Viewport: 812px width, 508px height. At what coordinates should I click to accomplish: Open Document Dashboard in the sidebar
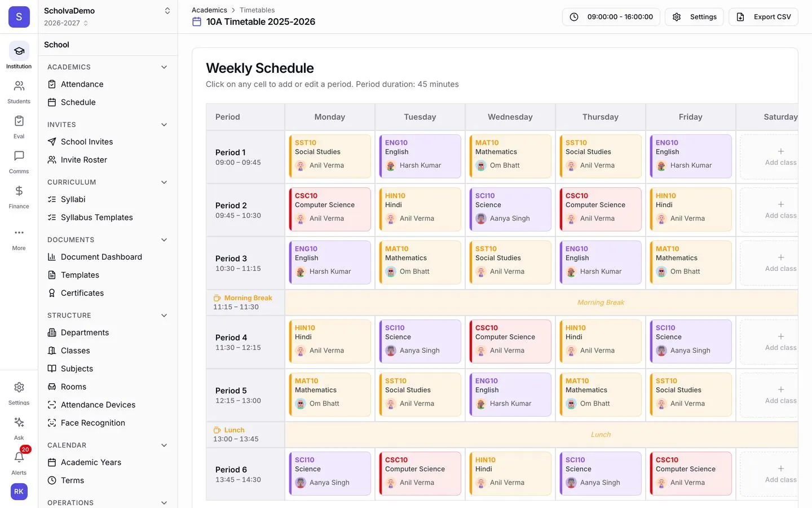coord(108,257)
